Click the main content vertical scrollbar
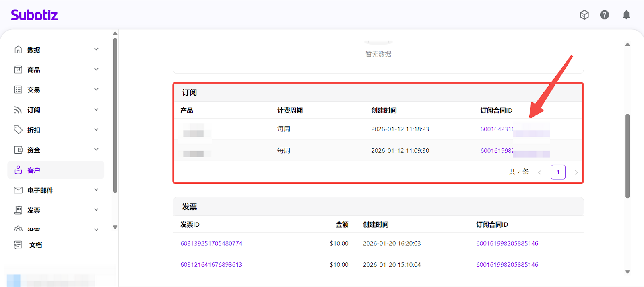Image resolution: width=644 pixels, height=287 pixels. tap(627, 156)
